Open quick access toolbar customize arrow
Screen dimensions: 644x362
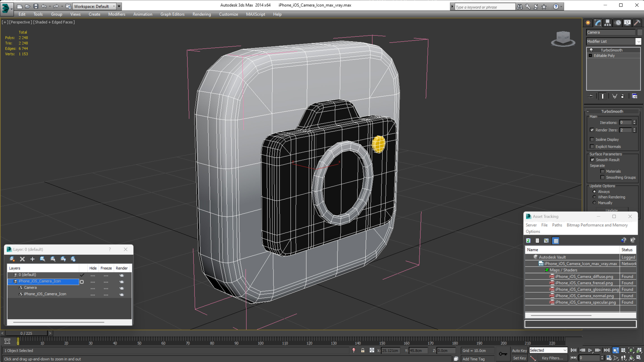(x=119, y=6)
